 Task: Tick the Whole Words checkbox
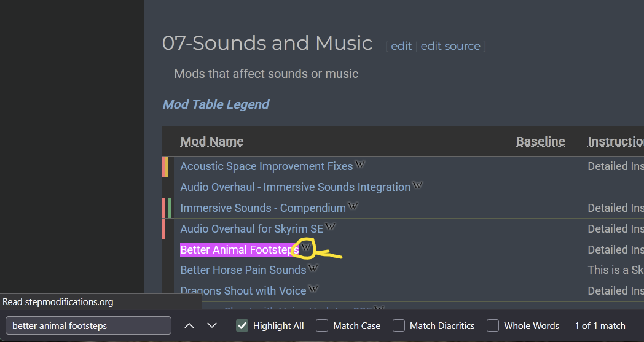[493, 326]
